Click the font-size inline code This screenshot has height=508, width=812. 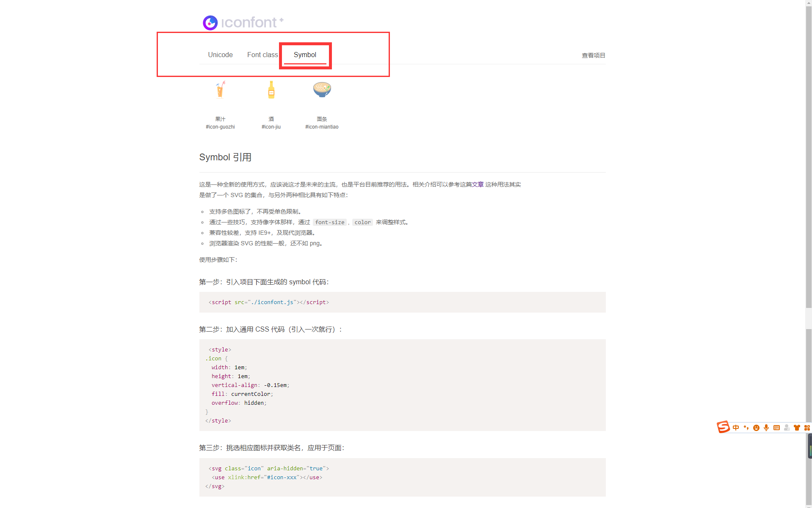click(x=330, y=222)
